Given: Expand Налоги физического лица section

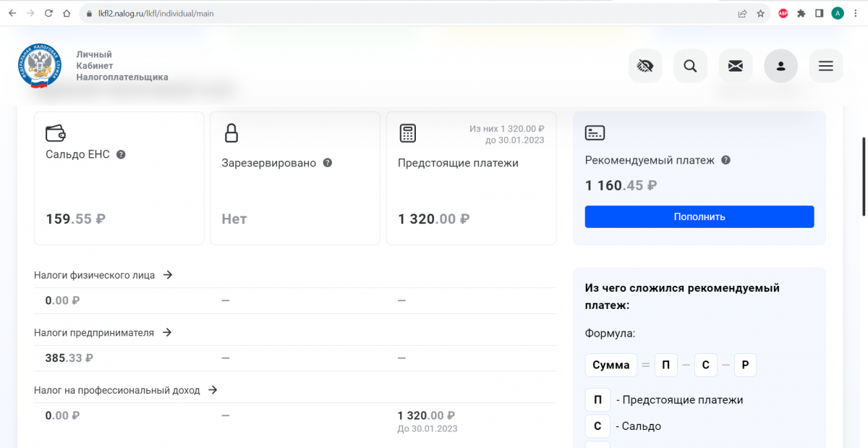Looking at the screenshot, I should (167, 275).
